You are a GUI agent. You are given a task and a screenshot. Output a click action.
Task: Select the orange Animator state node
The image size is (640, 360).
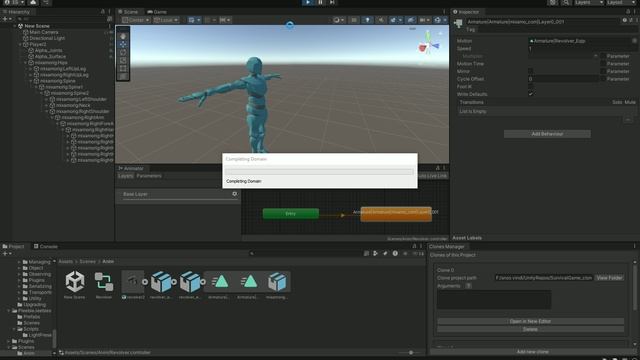[396, 214]
